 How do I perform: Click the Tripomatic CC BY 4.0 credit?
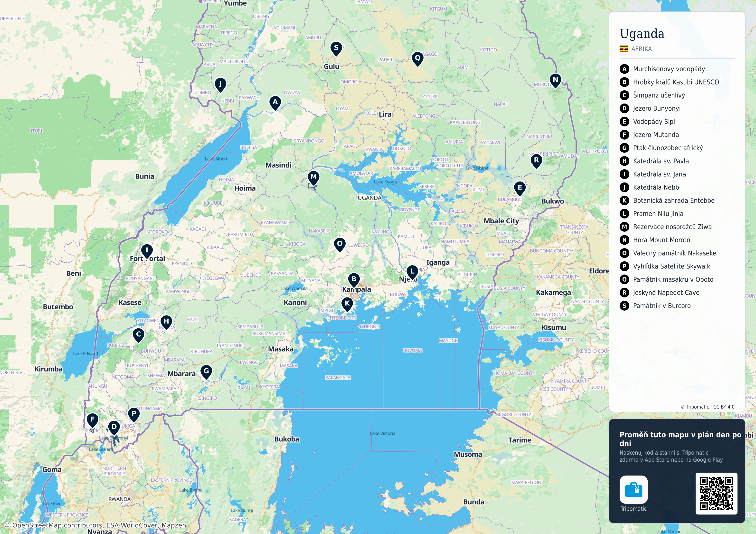(708, 407)
